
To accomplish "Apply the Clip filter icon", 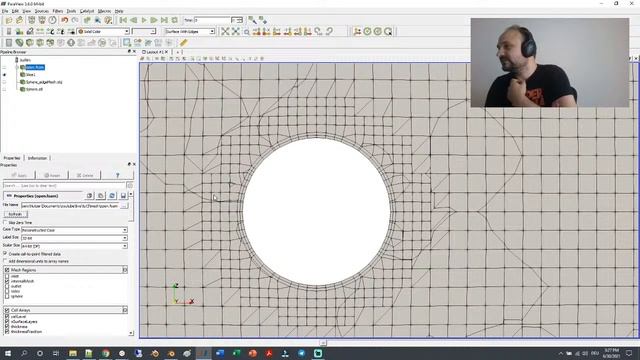I will [x=30, y=42].
